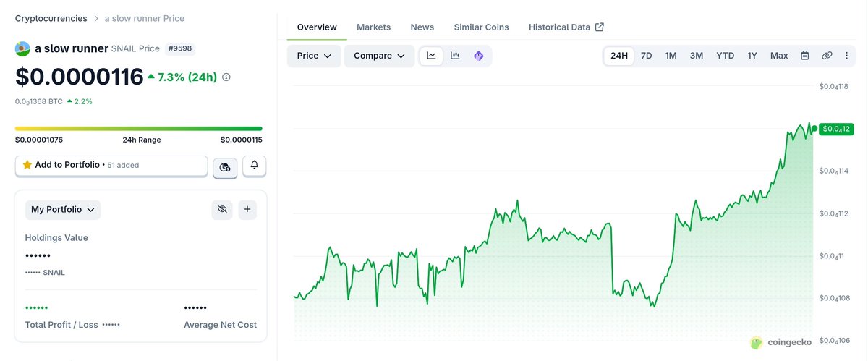Viewport: 868px width, 361px height.
Task: Click the $0.0₄106 axis label
Action: (833, 341)
